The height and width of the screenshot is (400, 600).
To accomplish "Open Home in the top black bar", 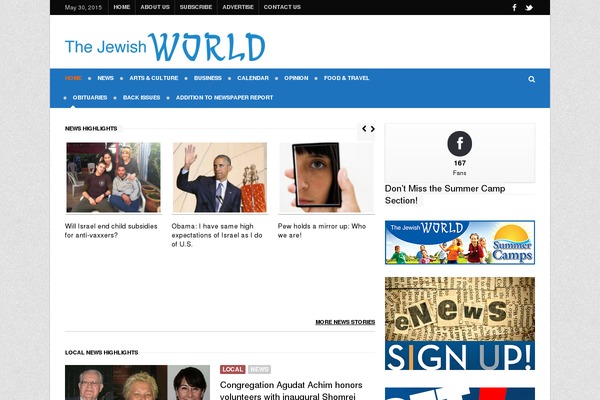I will [122, 7].
